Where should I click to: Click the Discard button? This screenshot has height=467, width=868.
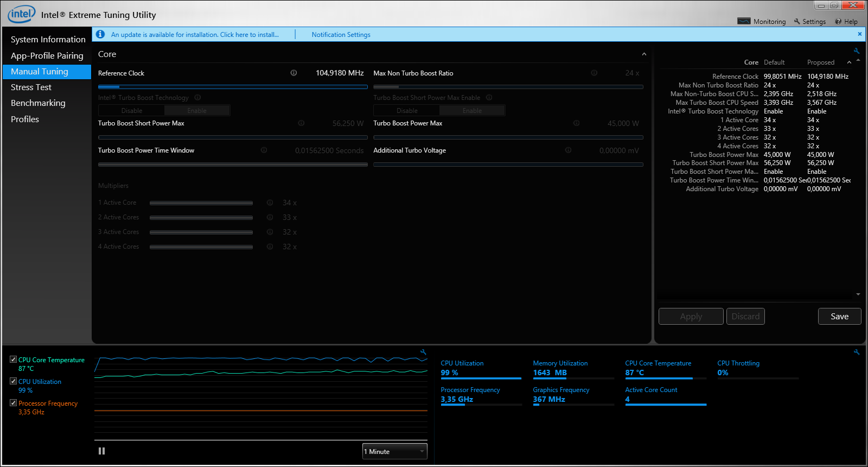point(745,317)
